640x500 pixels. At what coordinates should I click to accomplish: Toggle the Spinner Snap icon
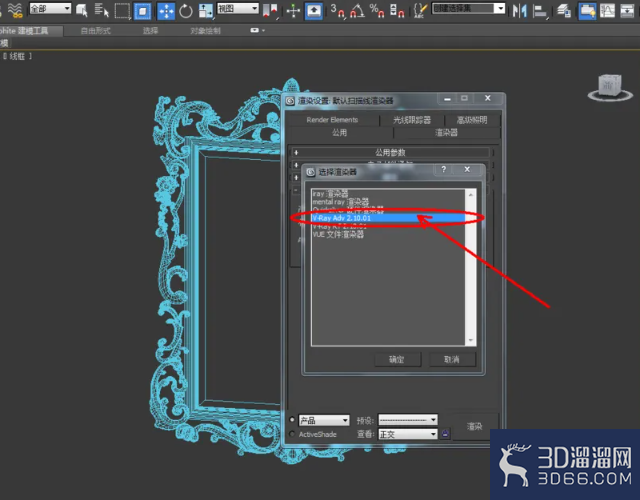[x=396, y=11]
